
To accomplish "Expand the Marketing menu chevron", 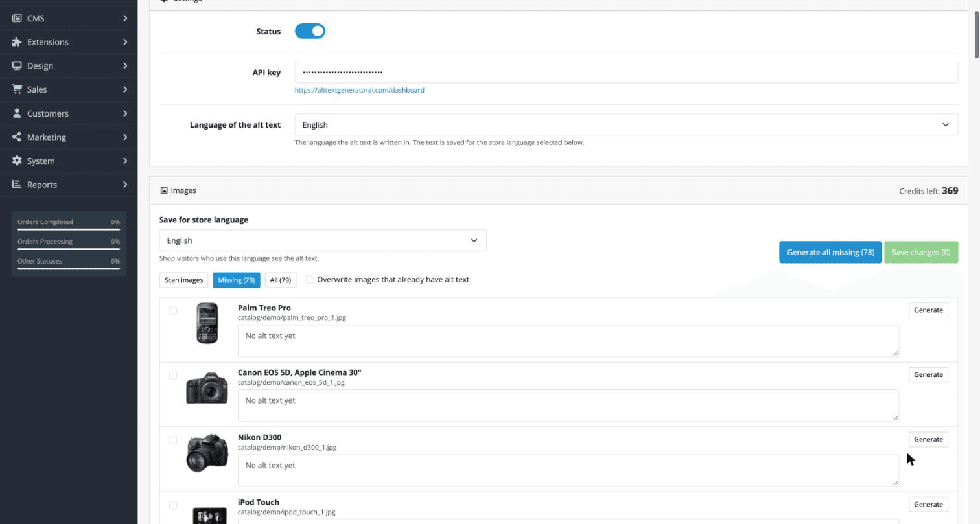I will pos(125,137).
